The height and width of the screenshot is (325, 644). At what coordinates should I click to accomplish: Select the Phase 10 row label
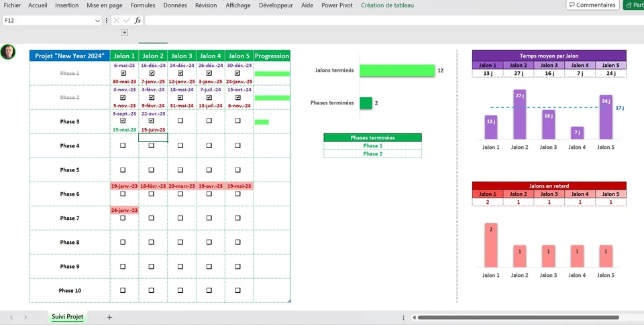pyautogui.click(x=70, y=291)
